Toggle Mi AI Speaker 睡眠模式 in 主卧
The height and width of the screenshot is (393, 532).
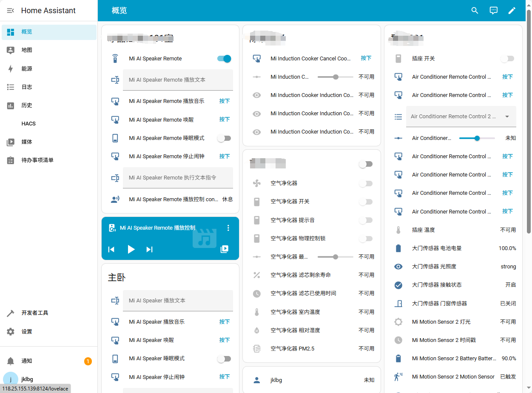(224, 359)
